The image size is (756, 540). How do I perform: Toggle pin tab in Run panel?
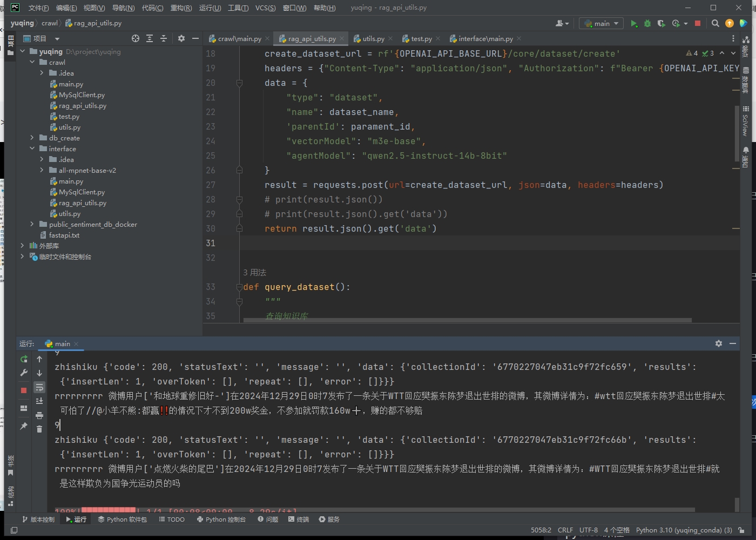point(24,426)
